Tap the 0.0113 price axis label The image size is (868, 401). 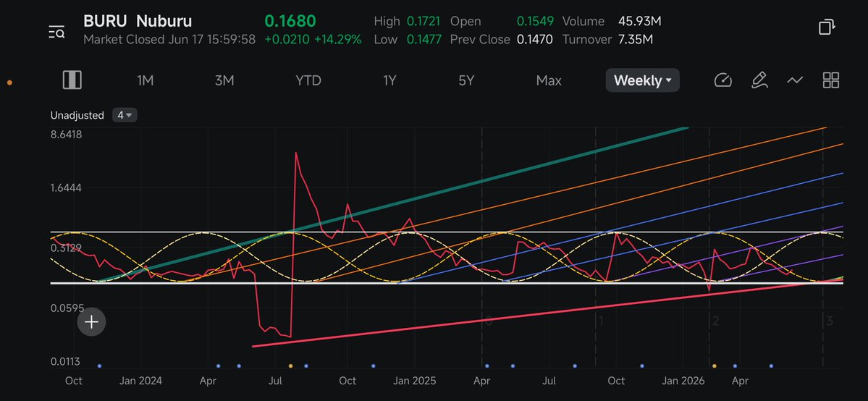(x=66, y=361)
